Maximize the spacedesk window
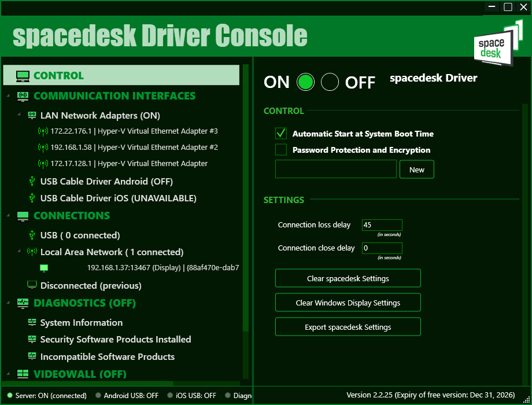Image resolution: width=532 pixels, height=405 pixels. [508, 7]
